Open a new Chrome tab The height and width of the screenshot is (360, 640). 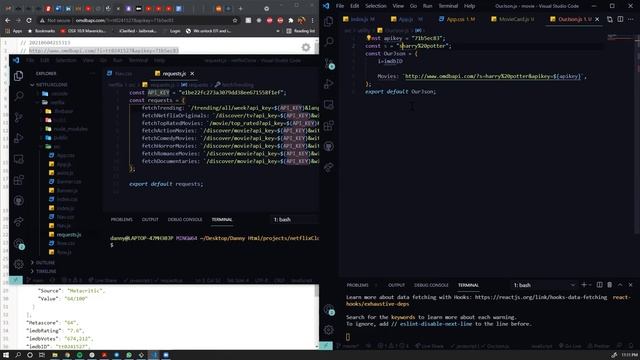(x=240, y=8)
